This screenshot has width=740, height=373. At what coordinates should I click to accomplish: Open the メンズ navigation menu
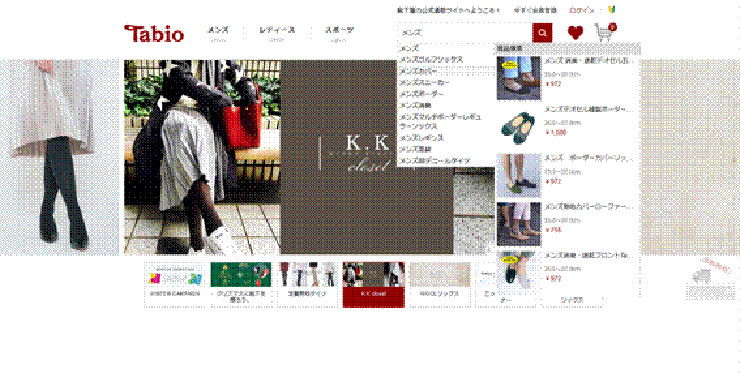coord(218,31)
